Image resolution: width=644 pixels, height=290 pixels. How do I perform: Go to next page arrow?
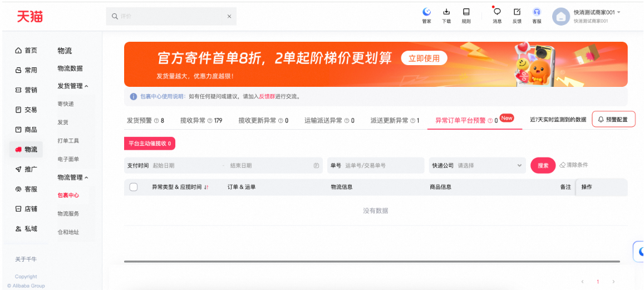(613, 282)
